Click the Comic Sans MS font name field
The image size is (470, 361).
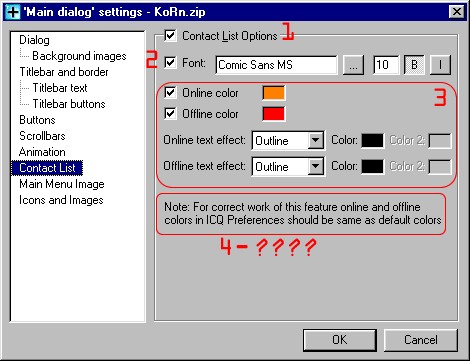tap(276, 65)
